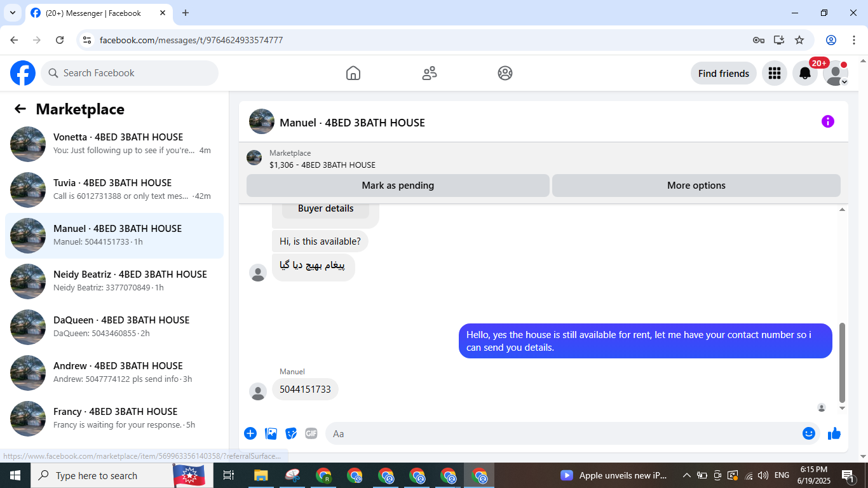Open the notifications bell icon

point(805,73)
